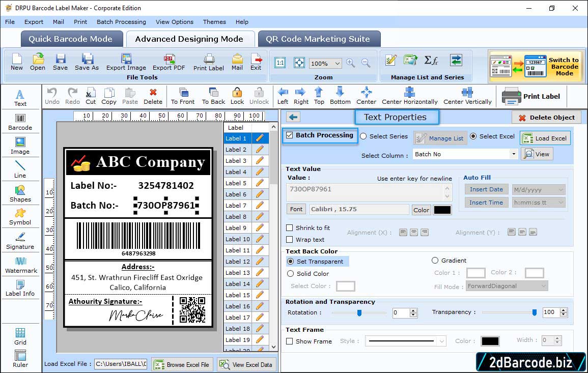Click the Export PDF icon
588x373 pixels.
point(169,62)
